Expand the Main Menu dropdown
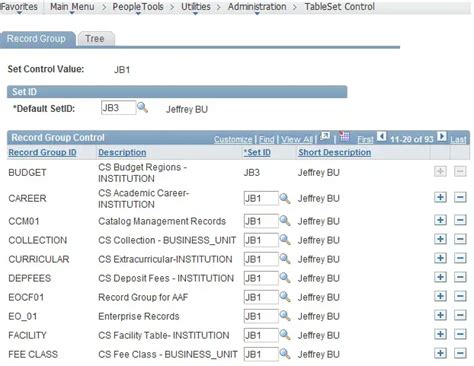The width and height of the screenshot is (474, 366). pyautogui.click(x=72, y=7)
